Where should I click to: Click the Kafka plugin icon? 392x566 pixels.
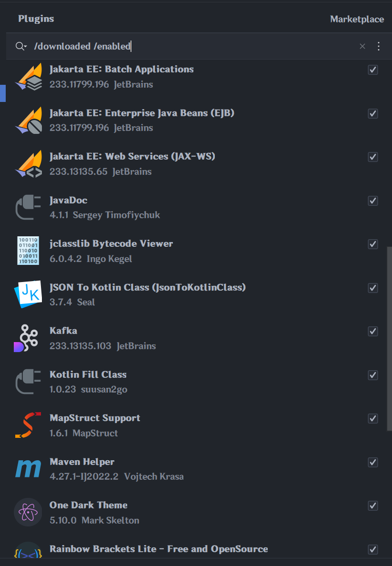[26, 338]
